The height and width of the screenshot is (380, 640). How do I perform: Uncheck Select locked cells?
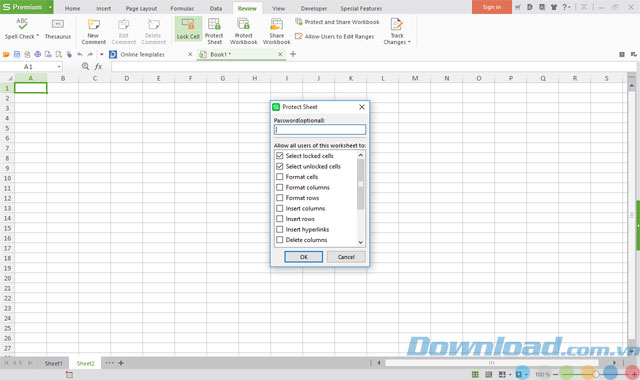(280, 156)
